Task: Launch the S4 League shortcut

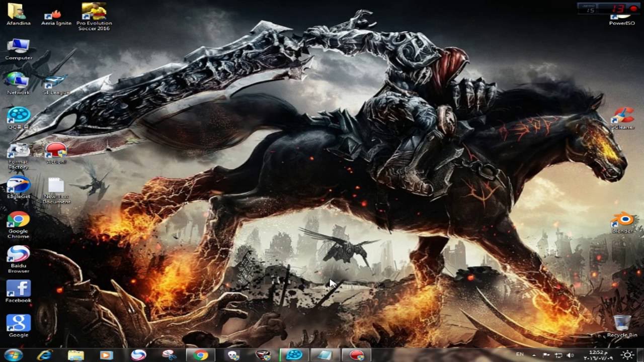Action: point(56,84)
